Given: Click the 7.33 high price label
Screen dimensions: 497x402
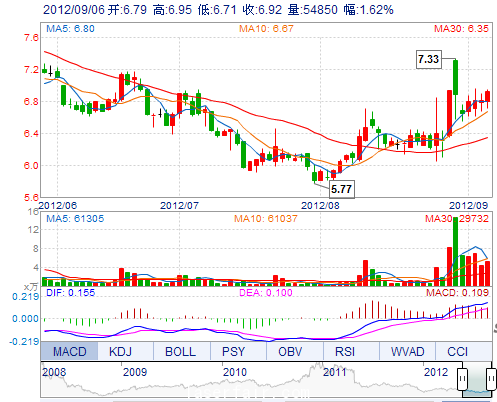Looking at the screenshot, I should point(429,59).
